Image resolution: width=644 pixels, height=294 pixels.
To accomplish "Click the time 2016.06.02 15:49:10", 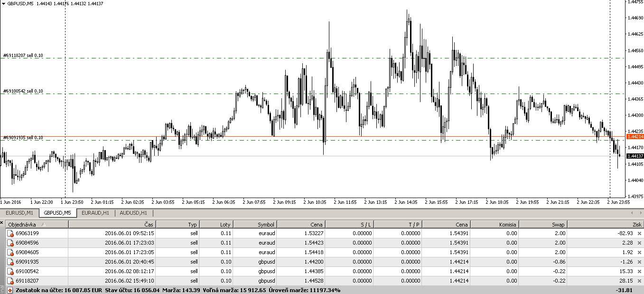I will (x=129, y=281).
